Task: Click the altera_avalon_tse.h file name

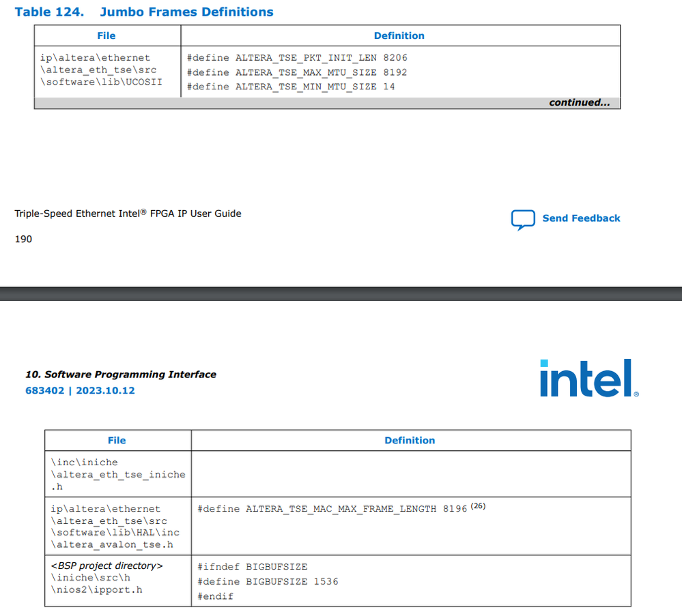Action: pos(112,544)
